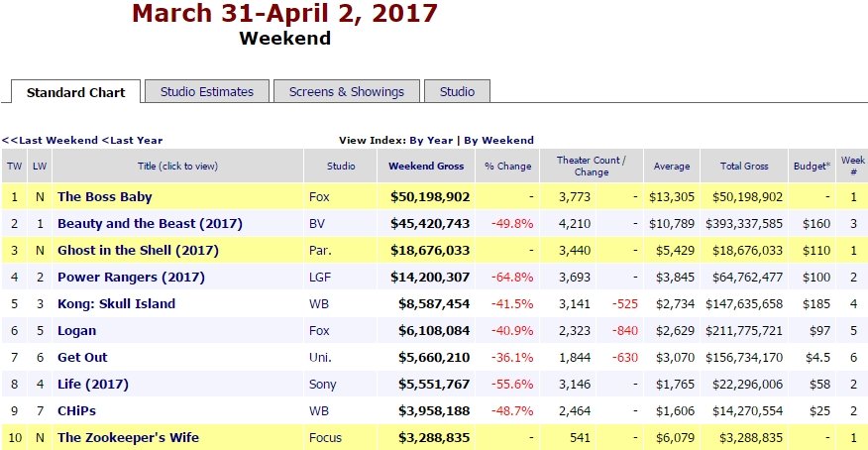Open the Last Year link

(133, 140)
